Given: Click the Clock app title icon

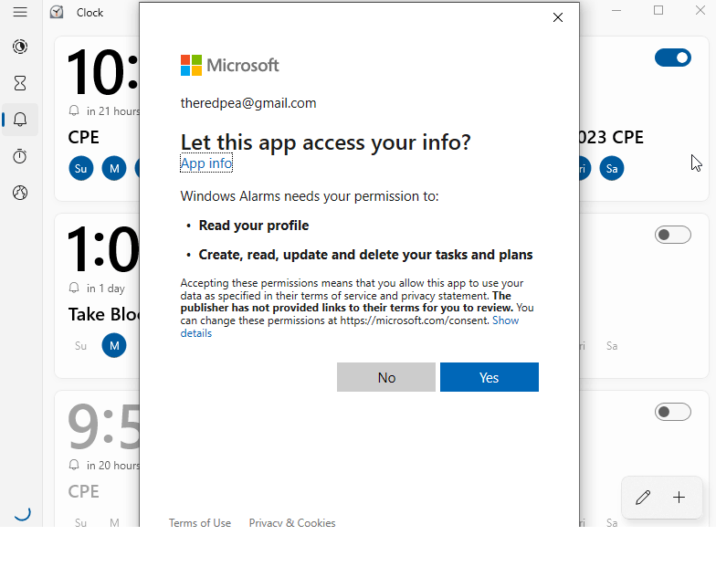Looking at the screenshot, I should pyautogui.click(x=57, y=13).
